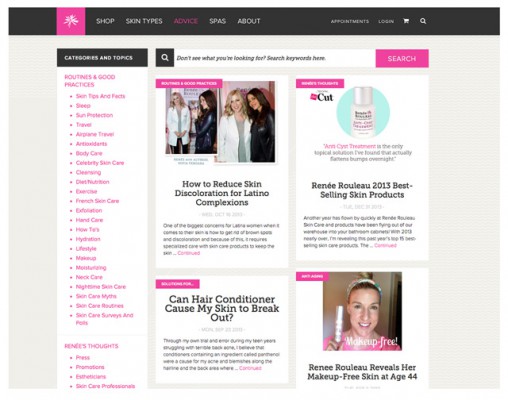The height and width of the screenshot is (400, 508).
Task: Click the Anti Cyst Treatment quote link
Action: coord(350,146)
